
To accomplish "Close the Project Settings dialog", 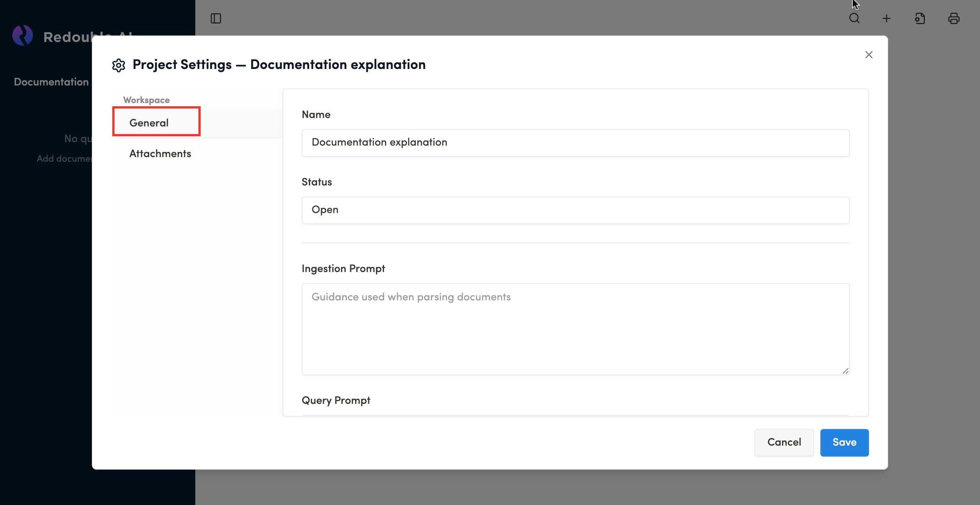I will coord(869,55).
